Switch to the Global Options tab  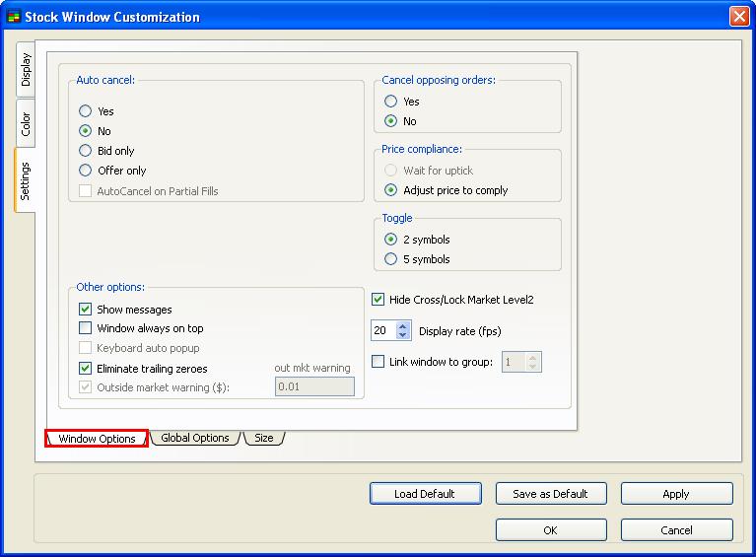(194, 438)
